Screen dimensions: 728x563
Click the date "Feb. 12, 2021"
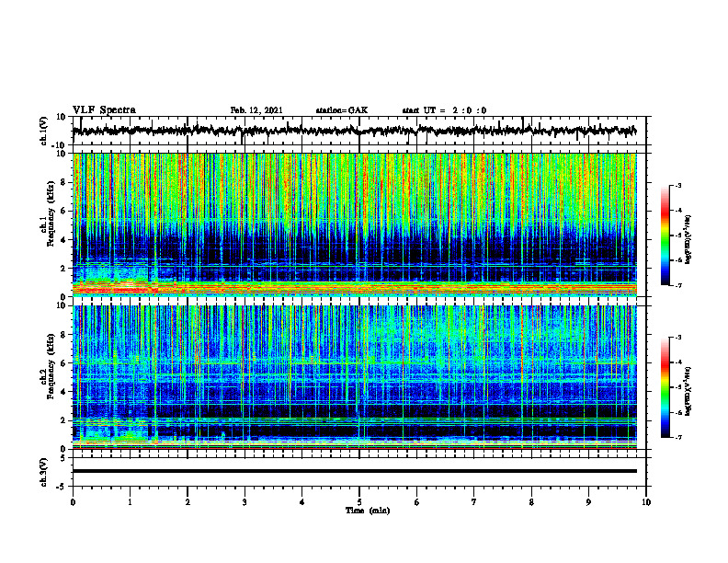pyautogui.click(x=256, y=110)
